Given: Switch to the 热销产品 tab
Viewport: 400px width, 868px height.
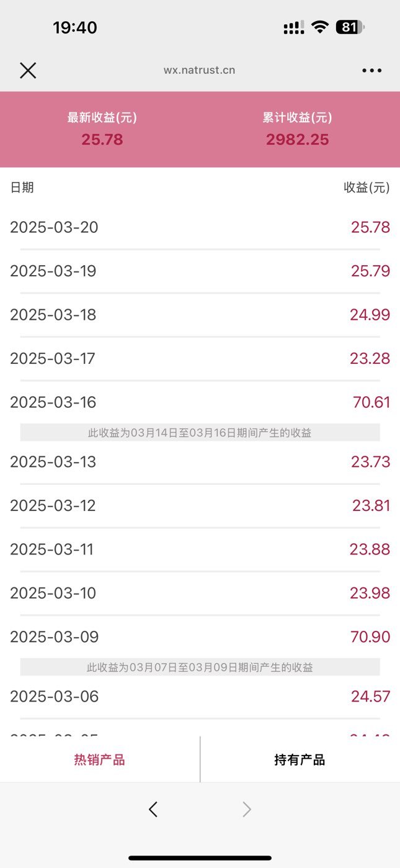Looking at the screenshot, I should coord(100,759).
